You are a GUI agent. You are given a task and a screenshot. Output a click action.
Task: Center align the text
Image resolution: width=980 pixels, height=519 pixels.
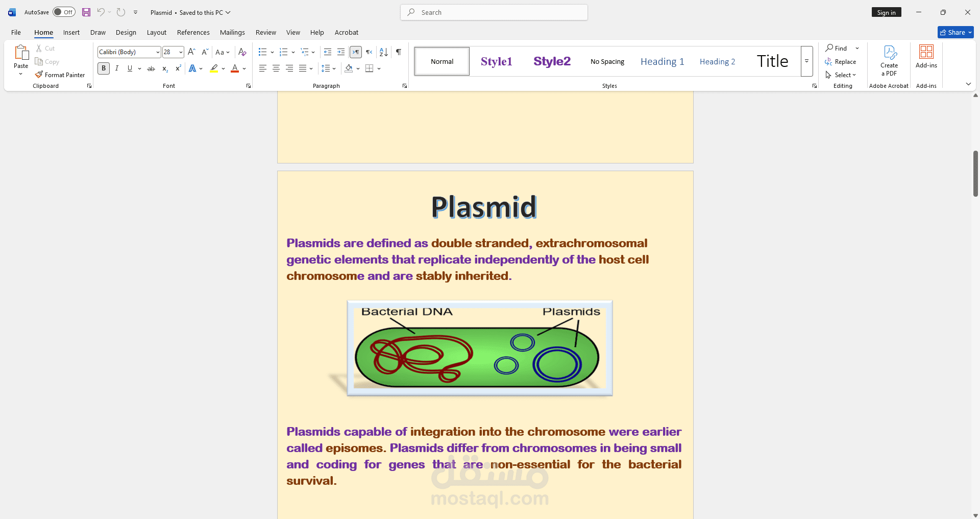click(x=276, y=68)
